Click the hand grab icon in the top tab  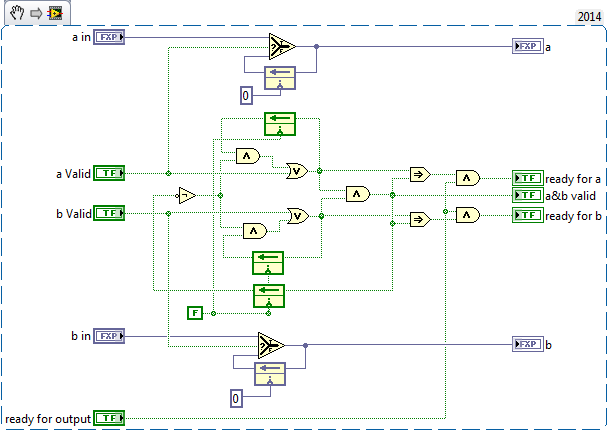point(17,13)
